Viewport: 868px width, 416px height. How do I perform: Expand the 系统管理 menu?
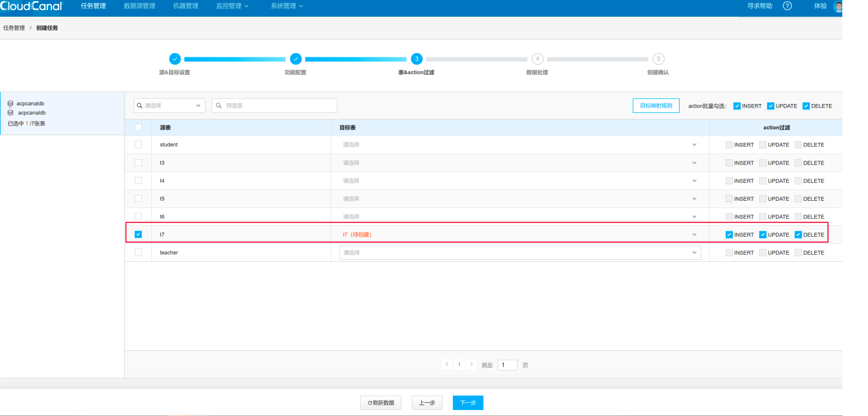pyautogui.click(x=287, y=6)
